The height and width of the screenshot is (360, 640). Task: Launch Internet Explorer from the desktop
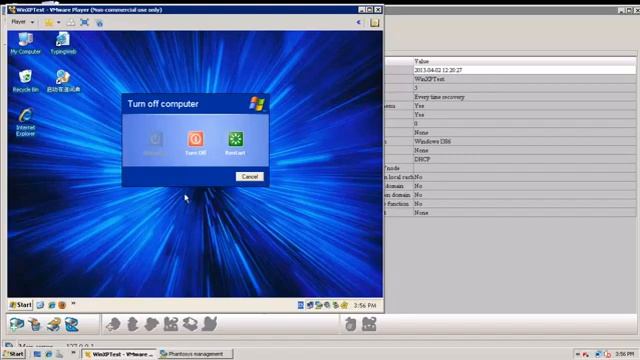(25, 122)
